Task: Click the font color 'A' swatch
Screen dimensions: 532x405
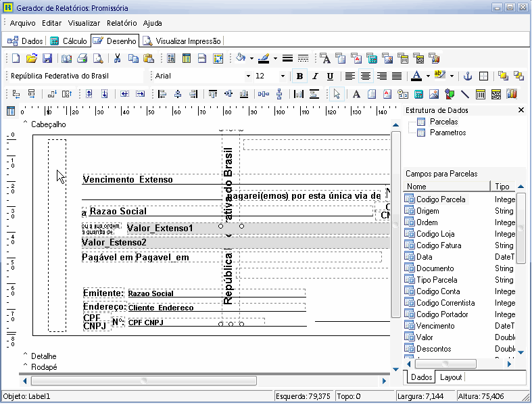Action: pos(416,76)
